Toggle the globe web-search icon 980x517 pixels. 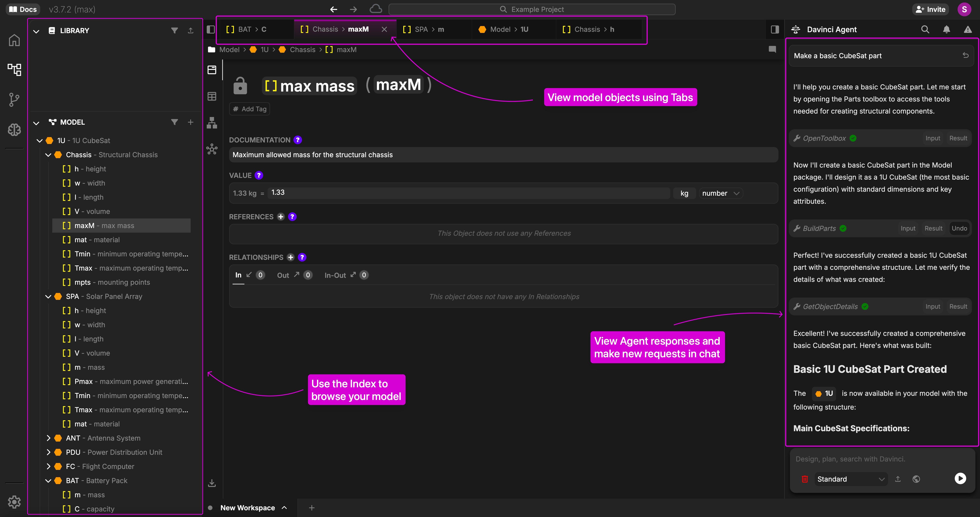click(x=916, y=479)
